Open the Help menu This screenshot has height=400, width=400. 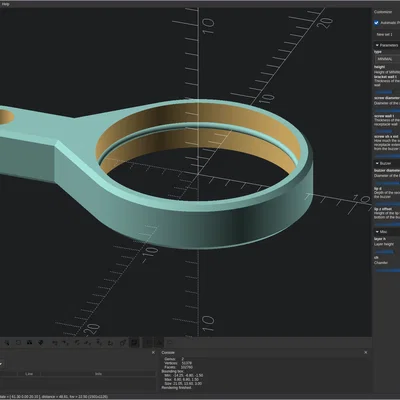(x=6, y=4)
